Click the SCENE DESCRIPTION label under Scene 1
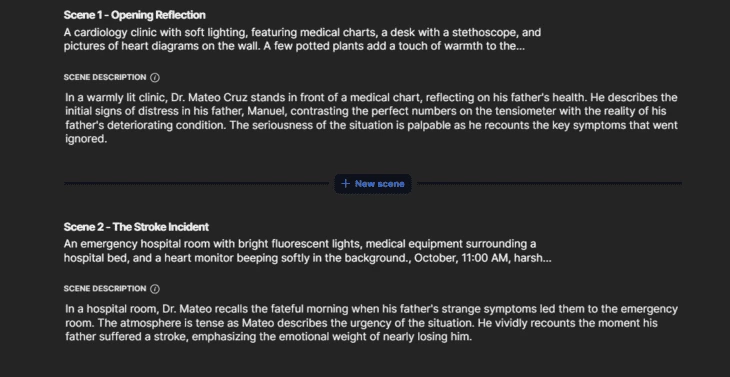 [x=105, y=78]
